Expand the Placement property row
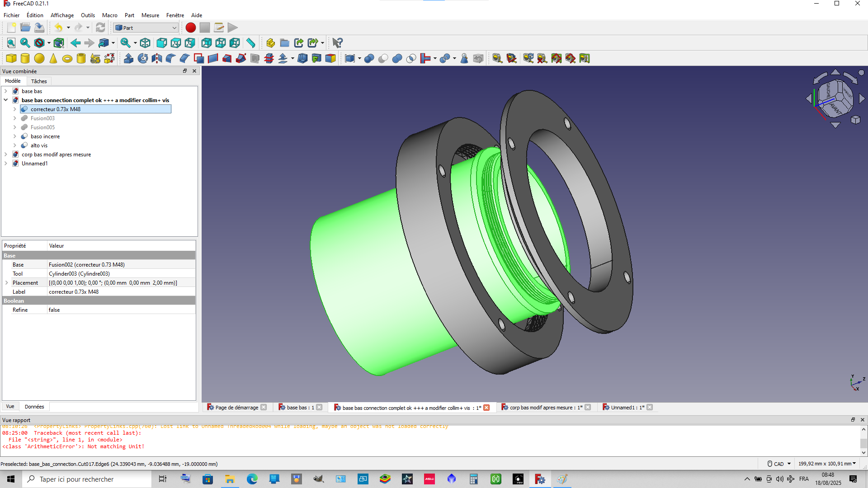The image size is (868, 488). pos(6,283)
